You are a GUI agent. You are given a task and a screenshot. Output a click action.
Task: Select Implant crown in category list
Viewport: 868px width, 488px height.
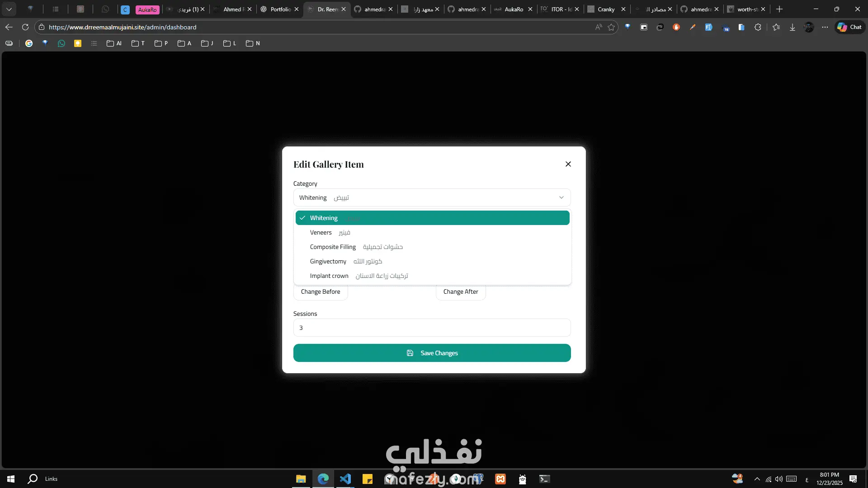(329, 276)
